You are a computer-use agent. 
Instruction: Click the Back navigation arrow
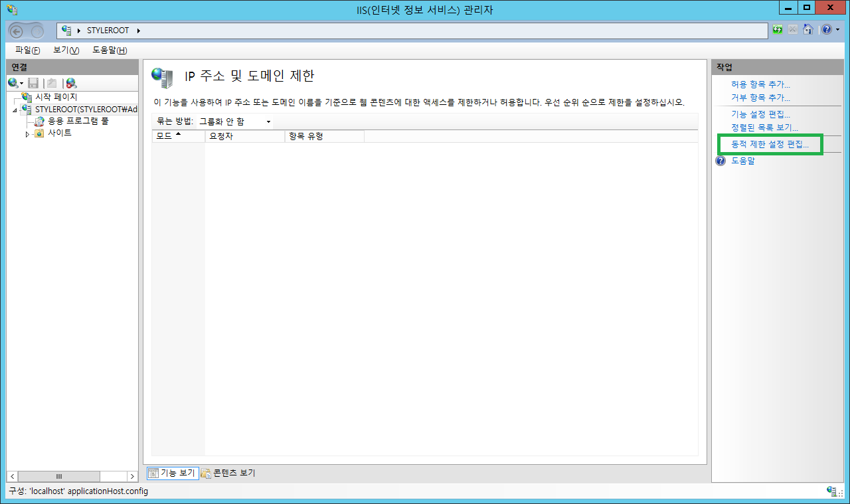(x=17, y=31)
